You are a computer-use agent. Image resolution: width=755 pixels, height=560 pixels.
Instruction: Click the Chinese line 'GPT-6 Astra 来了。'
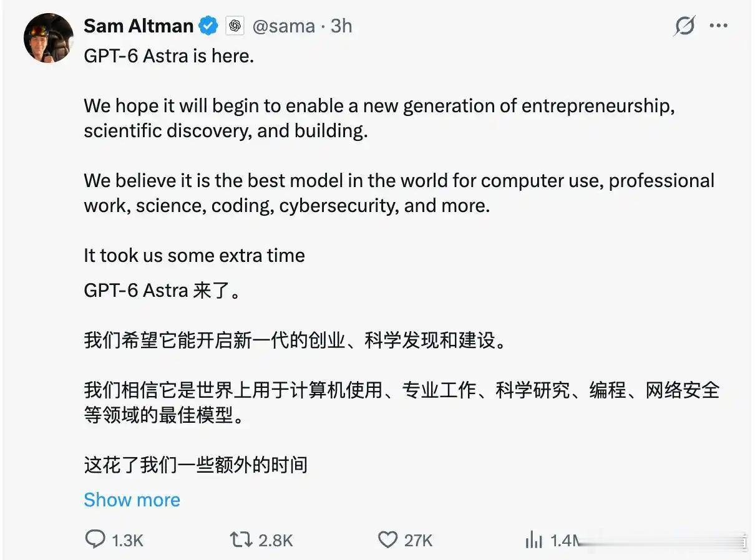(x=162, y=291)
